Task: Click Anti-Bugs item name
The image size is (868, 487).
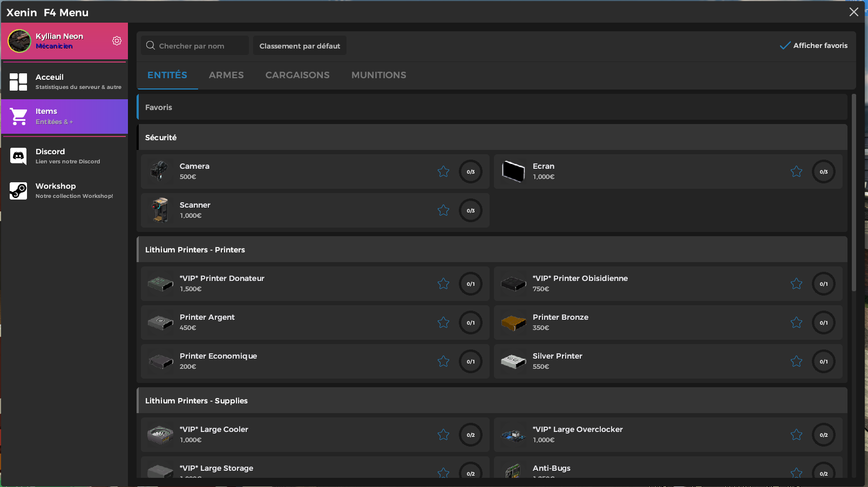Action: point(552,468)
